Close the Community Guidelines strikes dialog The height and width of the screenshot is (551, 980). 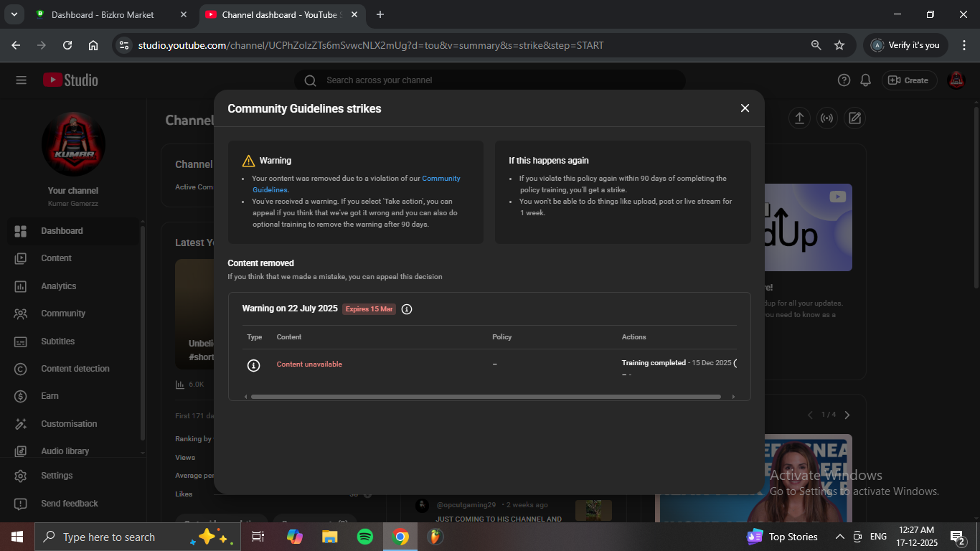[x=745, y=108]
